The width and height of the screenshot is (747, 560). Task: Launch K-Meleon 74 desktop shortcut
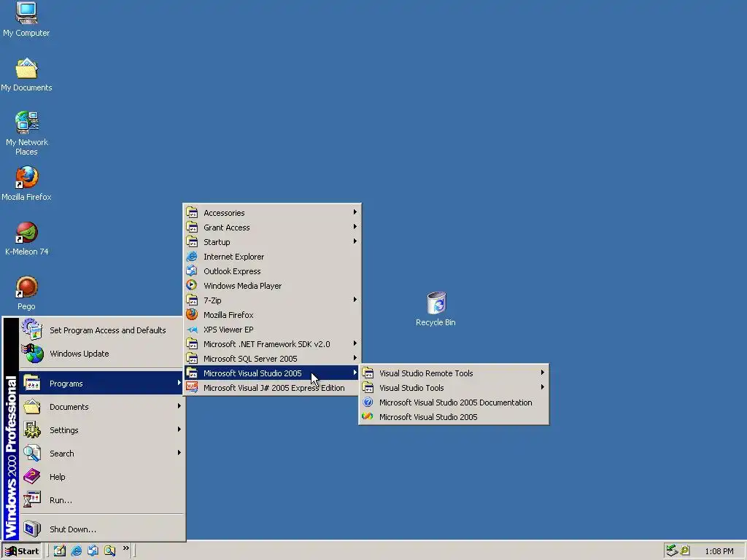(x=26, y=238)
